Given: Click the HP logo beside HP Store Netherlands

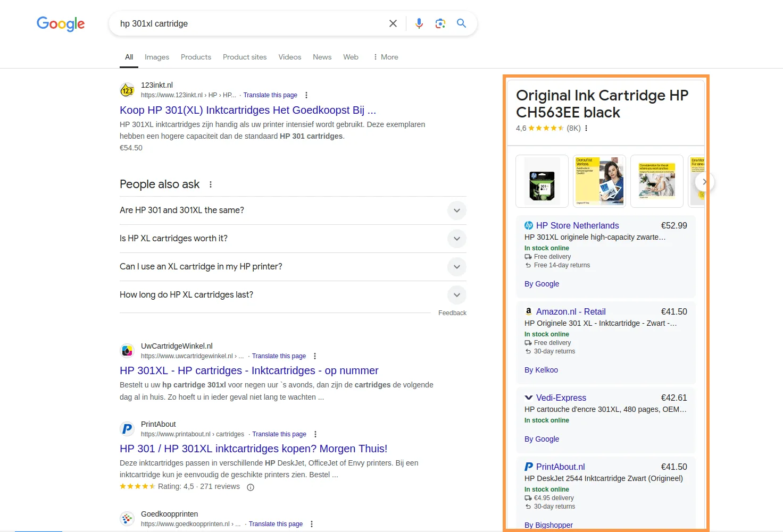Looking at the screenshot, I should click(529, 225).
